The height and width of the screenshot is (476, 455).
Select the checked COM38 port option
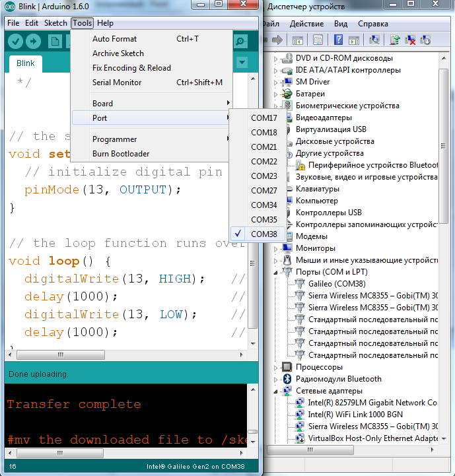pyautogui.click(x=258, y=234)
